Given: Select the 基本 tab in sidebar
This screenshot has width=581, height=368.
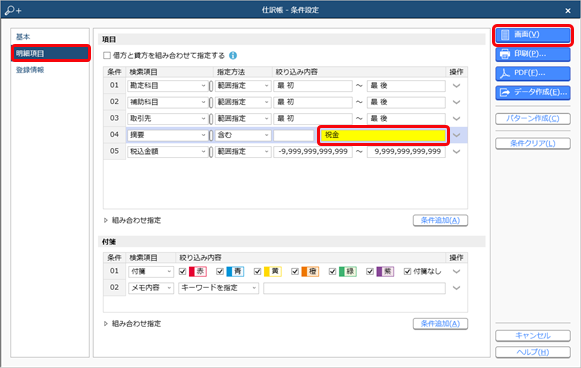Looking at the screenshot, I should click(x=23, y=37).
